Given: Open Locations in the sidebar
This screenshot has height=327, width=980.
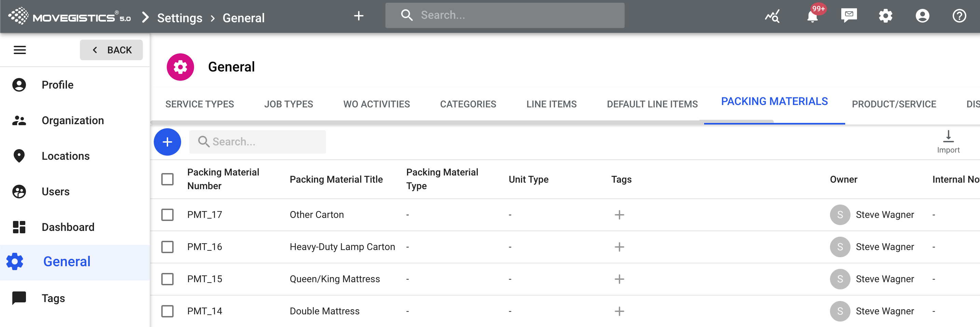Looking at the screenshot, I should (x=65, y=156).
